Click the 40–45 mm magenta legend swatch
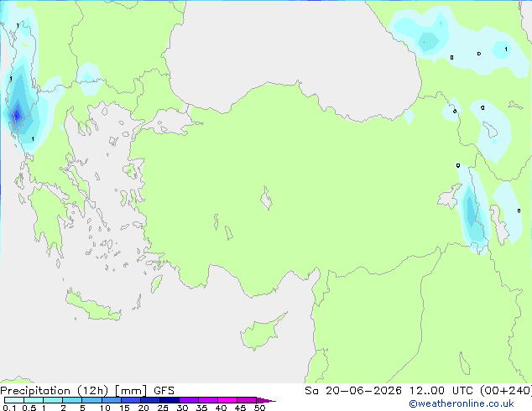The width and height of the screenshot is (532, 411). [x=227, y=400]
